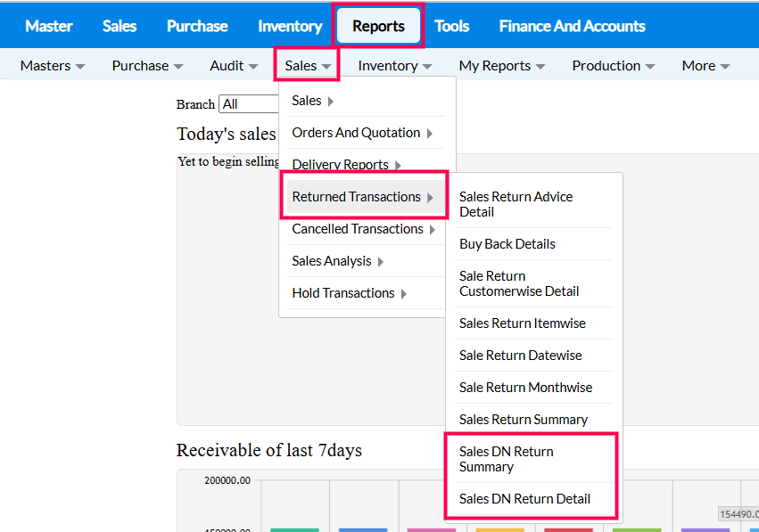The height and width of the screenshot is (532, 759).
Task: Expand the More dropdown
Action: (705, 65)
